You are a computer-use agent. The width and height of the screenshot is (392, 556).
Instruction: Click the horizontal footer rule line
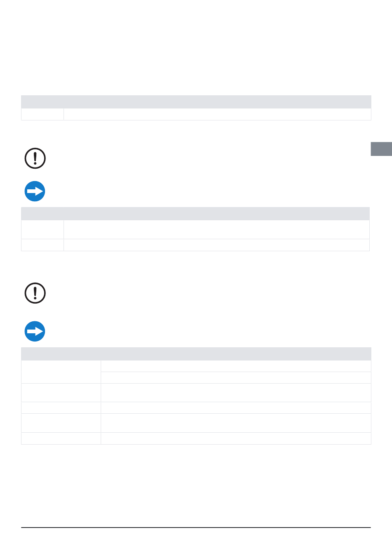[196, 527]
